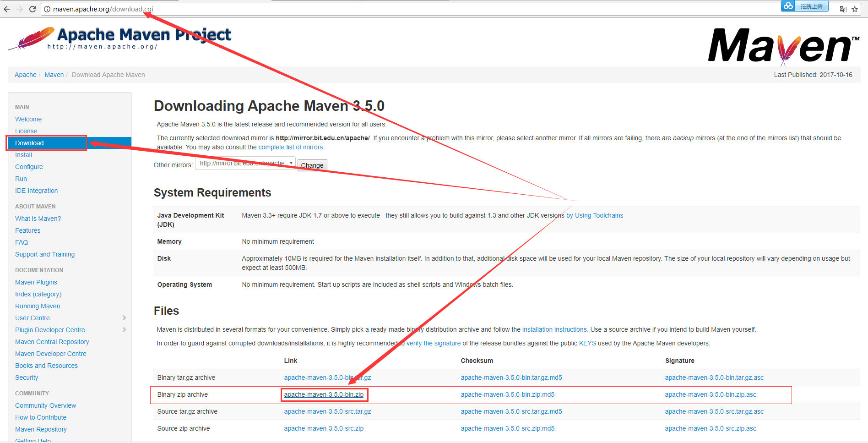Click the Apache Maven Project feather logo

click(120, 38)
